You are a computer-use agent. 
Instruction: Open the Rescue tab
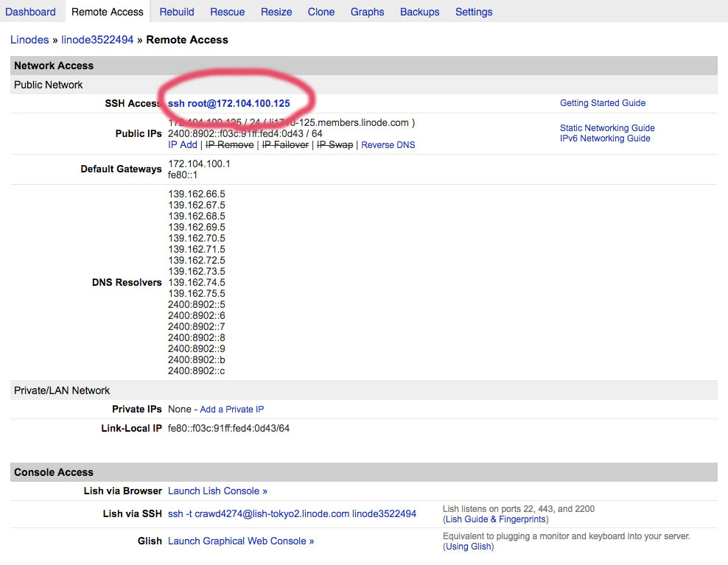(x=227, y=12)
